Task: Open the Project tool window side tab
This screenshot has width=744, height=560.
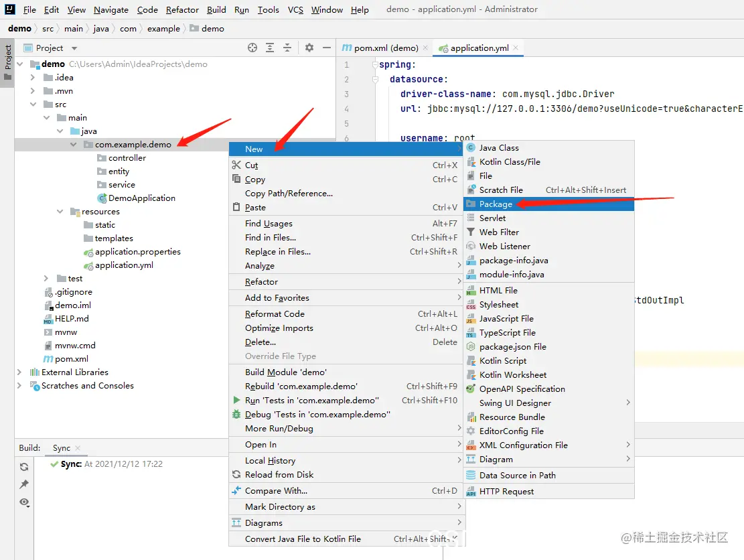Action: (7, 63)
